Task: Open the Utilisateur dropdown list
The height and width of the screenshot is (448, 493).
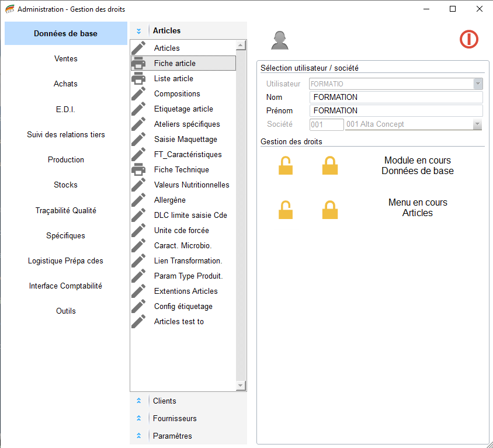Action: [x=478, y=84]
